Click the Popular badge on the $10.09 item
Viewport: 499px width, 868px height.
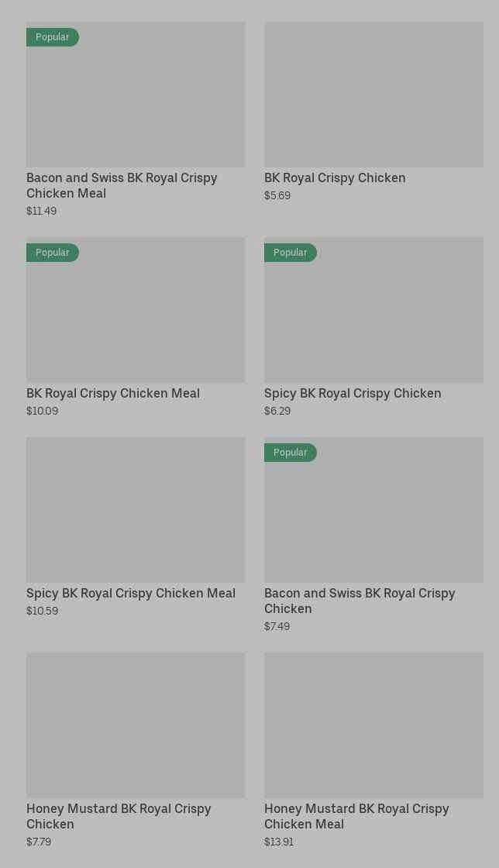[x=52, y=253]
